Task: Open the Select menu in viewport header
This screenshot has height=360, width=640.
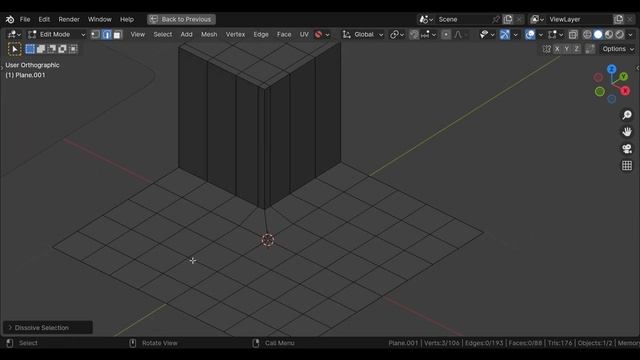Action: tap(162, 34)
